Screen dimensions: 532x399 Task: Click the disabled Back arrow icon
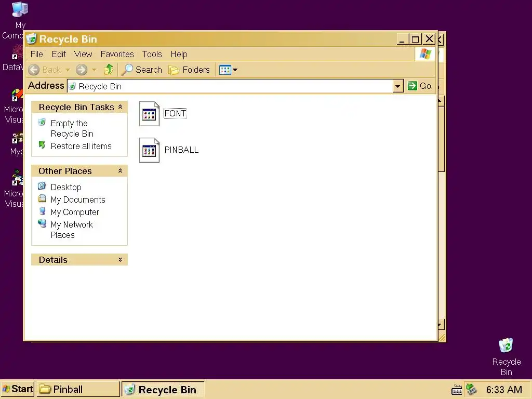coord(34,70)
